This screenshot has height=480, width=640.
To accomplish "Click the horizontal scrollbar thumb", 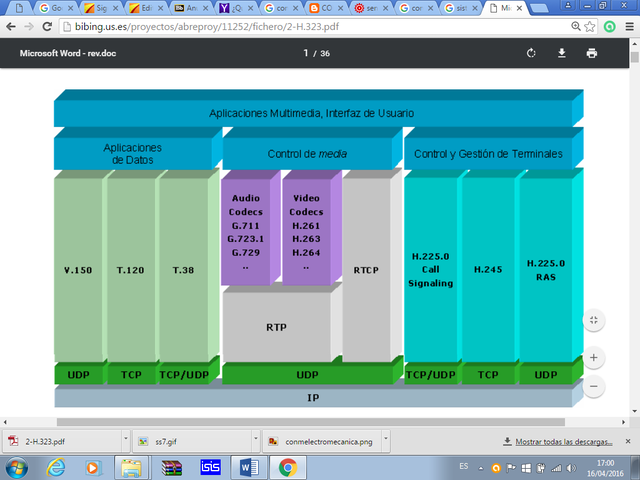I will pos(311,422).
